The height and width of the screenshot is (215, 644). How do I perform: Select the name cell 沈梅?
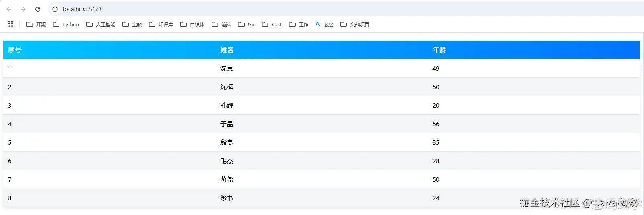point(227,87)
